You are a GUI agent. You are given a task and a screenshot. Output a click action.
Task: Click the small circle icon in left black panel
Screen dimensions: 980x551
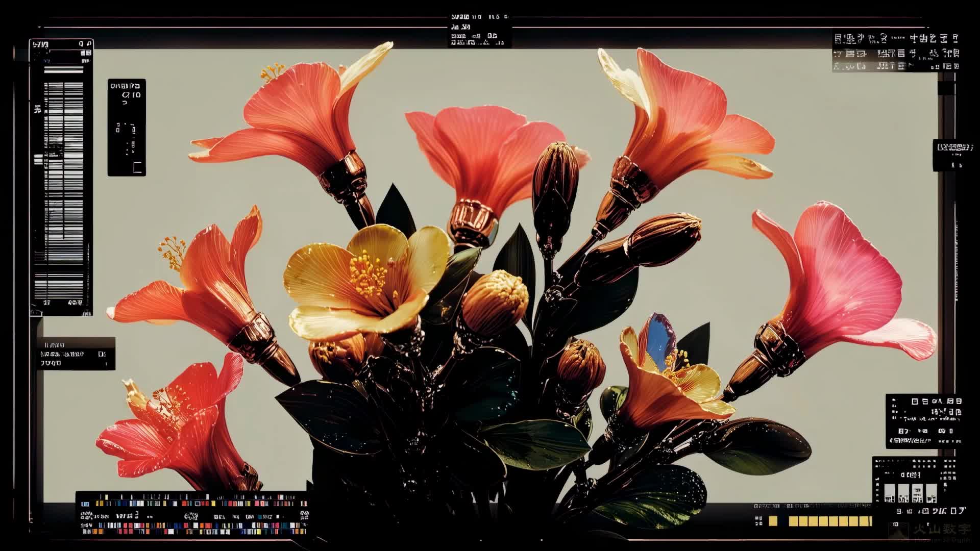[x=126, y=95]
